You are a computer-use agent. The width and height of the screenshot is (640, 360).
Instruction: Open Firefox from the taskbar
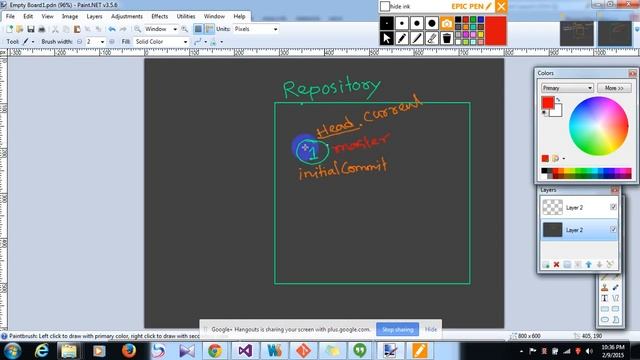point(129,351)
